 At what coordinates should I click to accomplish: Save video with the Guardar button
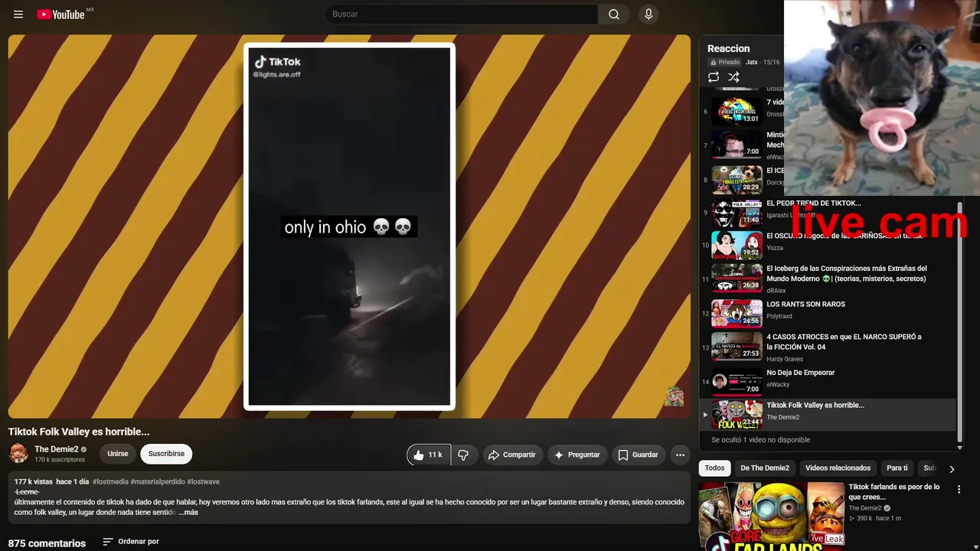tap(638, 455)
